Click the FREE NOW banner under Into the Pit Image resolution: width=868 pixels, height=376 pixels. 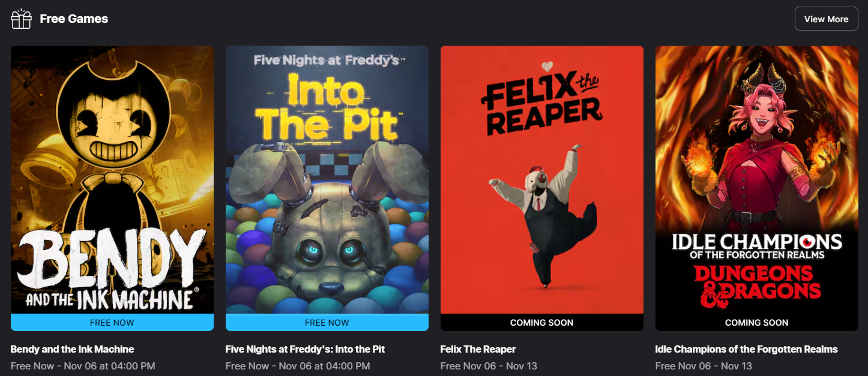tap(327, 323)
